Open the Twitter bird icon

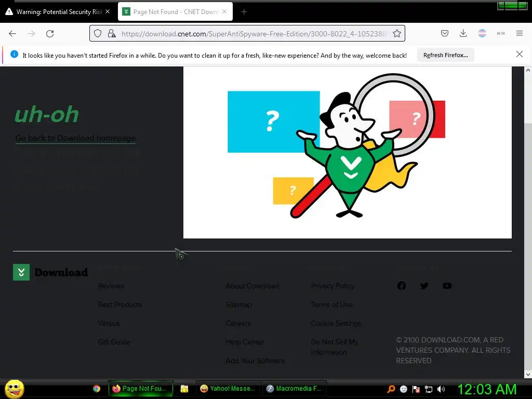(x=424, y=286)
